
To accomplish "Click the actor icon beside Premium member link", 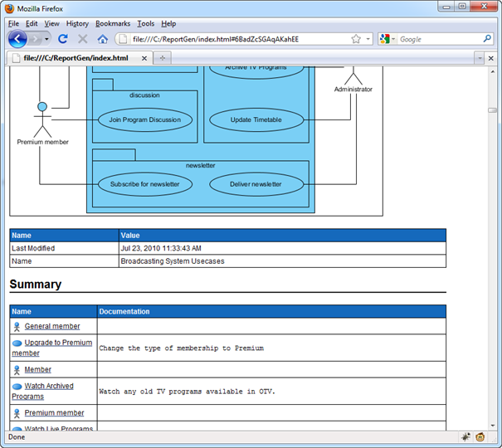I will 17,413.
